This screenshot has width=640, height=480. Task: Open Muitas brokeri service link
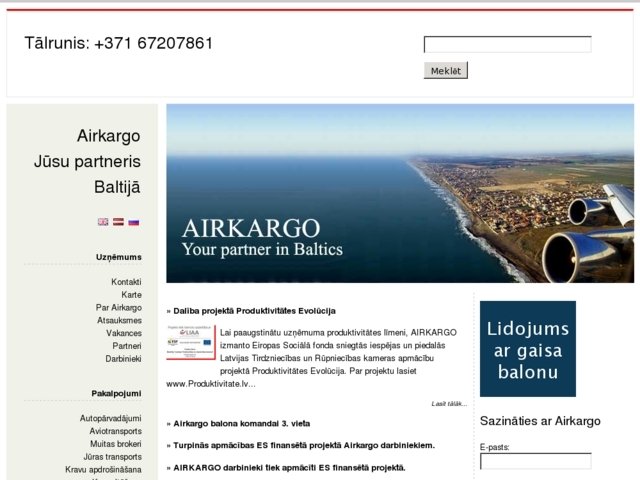point(116,444)
